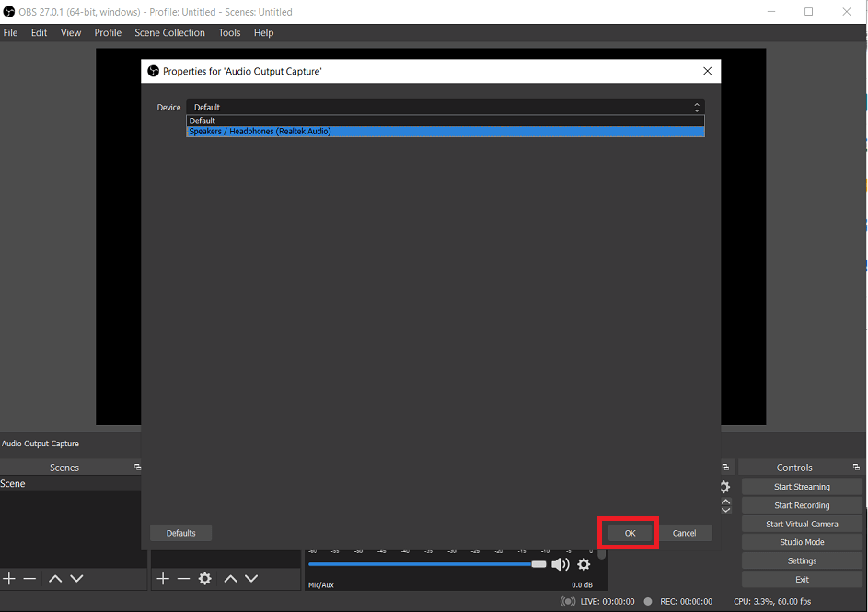Click the Mic/Aux volume slider handle
The height and width of the screenshot is (612, 868).
538,564
